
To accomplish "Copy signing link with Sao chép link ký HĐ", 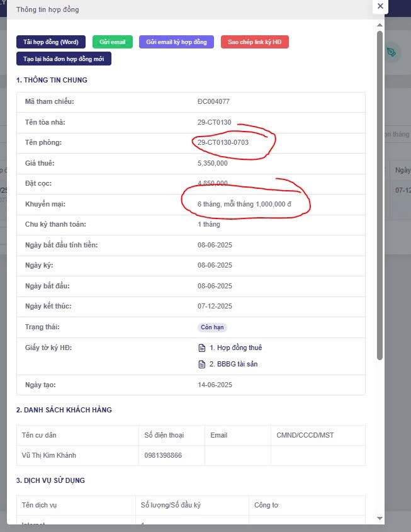I will pos(254,42).
